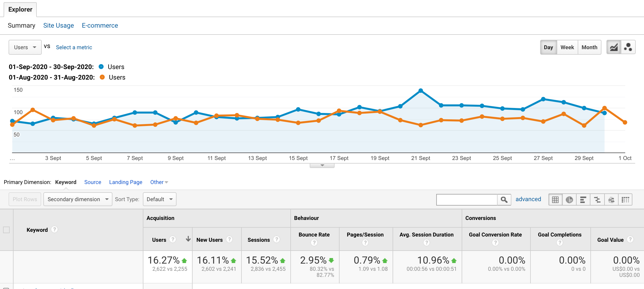Image resolution: width=644 pixels, height=289 pixels.
Task: Open help tooltip for New Users column
Action: 229,239
